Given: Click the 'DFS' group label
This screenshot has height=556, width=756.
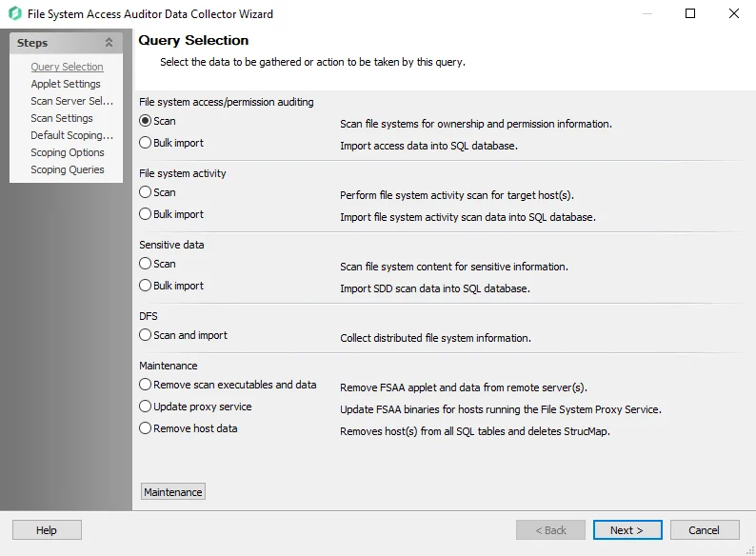Looking at the screenshot, I should 148,316.
